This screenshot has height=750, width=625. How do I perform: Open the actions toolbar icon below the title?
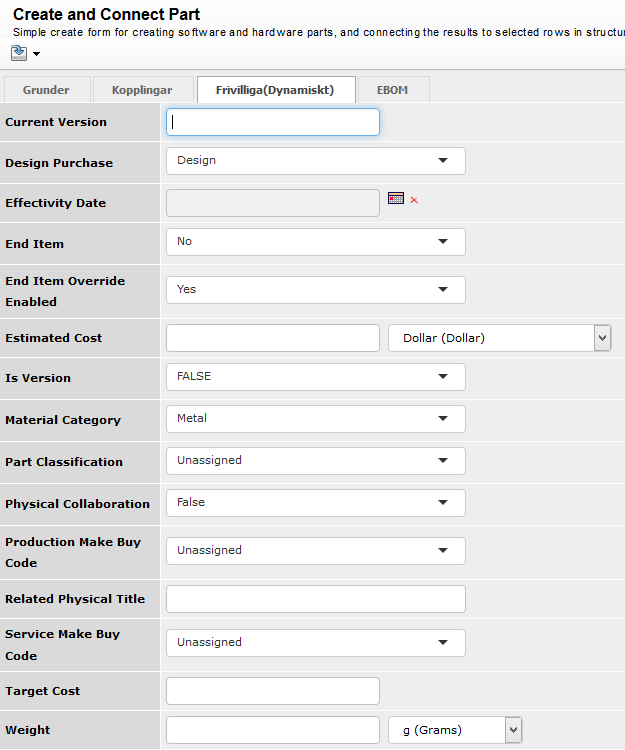[x=20, y=52]
